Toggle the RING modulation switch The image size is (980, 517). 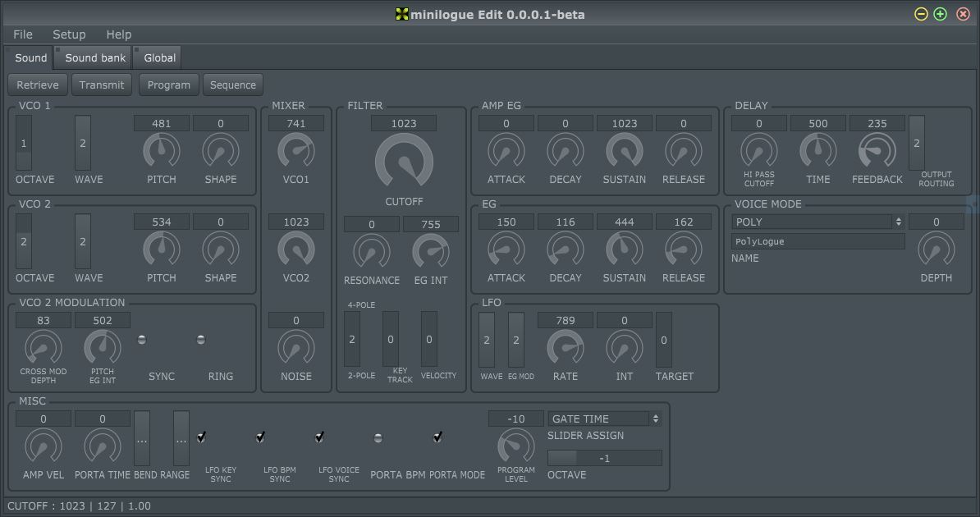tap(200, 340)
